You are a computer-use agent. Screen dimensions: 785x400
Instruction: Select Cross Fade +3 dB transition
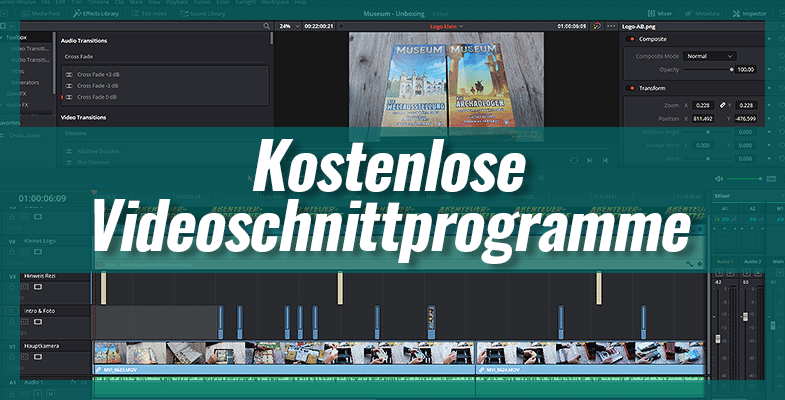coord(100,75)
